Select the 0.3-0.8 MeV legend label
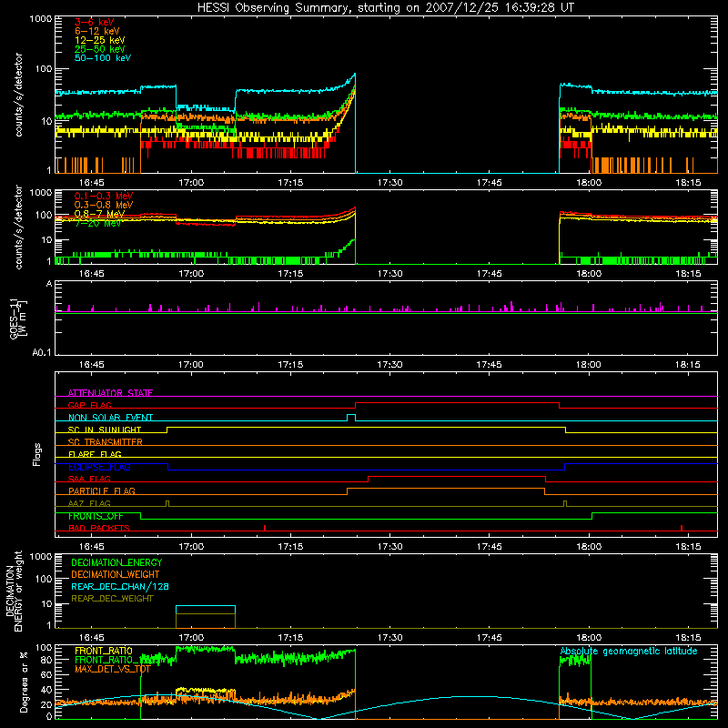 [104, 205]
